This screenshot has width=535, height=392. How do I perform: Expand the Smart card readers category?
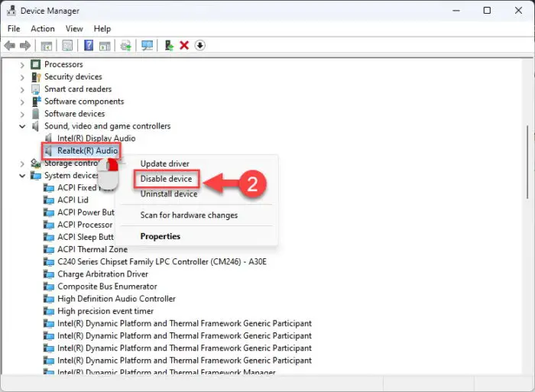(22, 89)
